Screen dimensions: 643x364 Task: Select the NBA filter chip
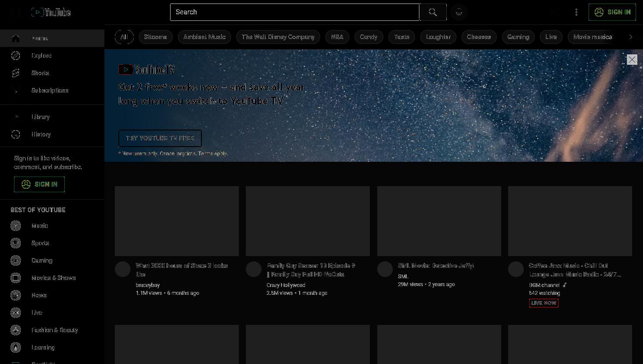point(337,37)
